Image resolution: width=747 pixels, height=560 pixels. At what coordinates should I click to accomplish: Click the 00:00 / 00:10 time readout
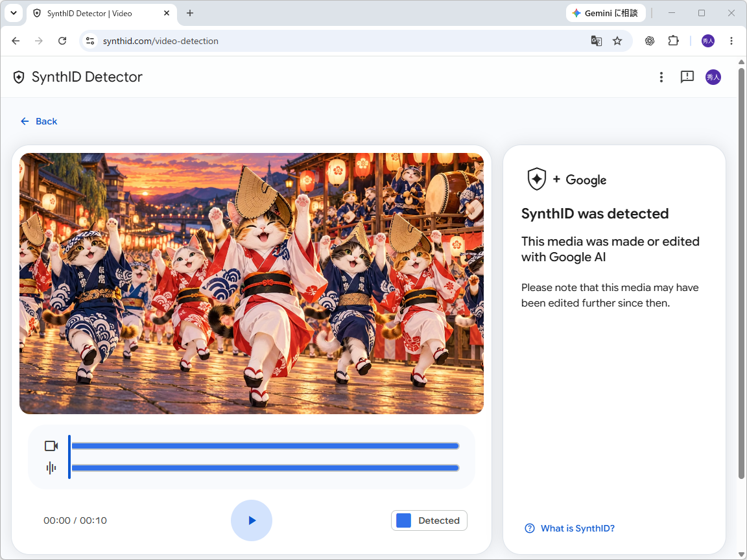[x=75, y=520]
